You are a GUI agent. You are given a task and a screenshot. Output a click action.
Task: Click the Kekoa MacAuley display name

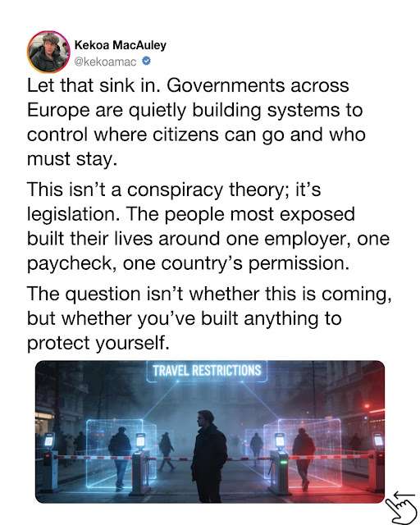pyautogui.click(x=121, y=45)
